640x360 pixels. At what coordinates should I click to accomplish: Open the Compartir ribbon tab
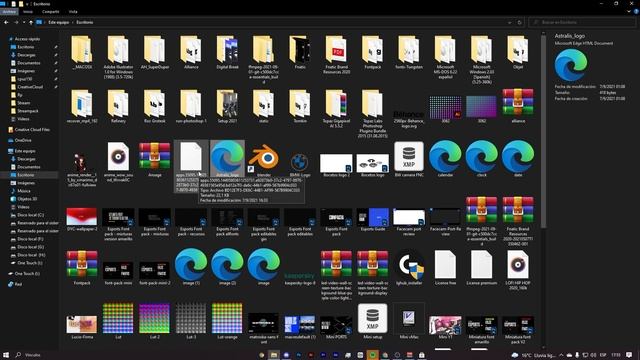51,12
